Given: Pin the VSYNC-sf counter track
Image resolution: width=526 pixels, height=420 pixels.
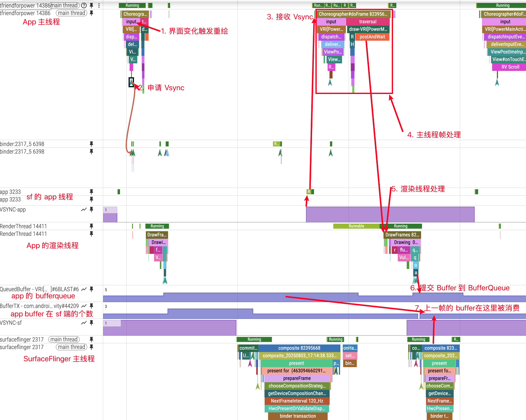Looking at the screenshot, I should [91, 323].
